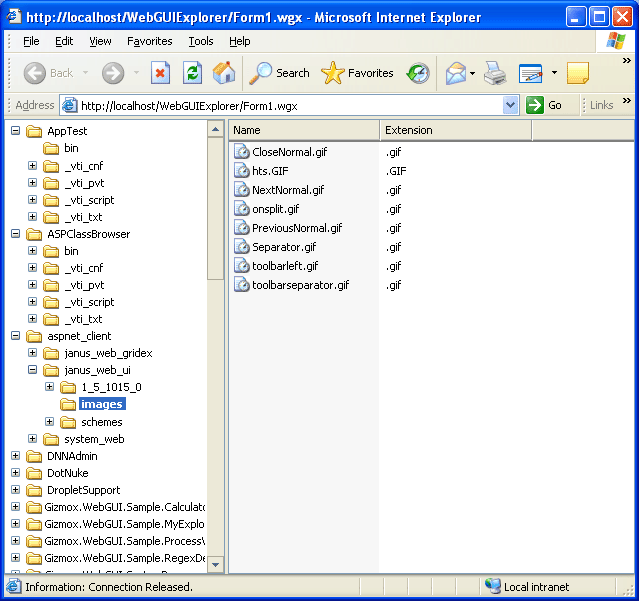Select the onsplit.gif file name
639x601 pixels.
coord(275,209)
